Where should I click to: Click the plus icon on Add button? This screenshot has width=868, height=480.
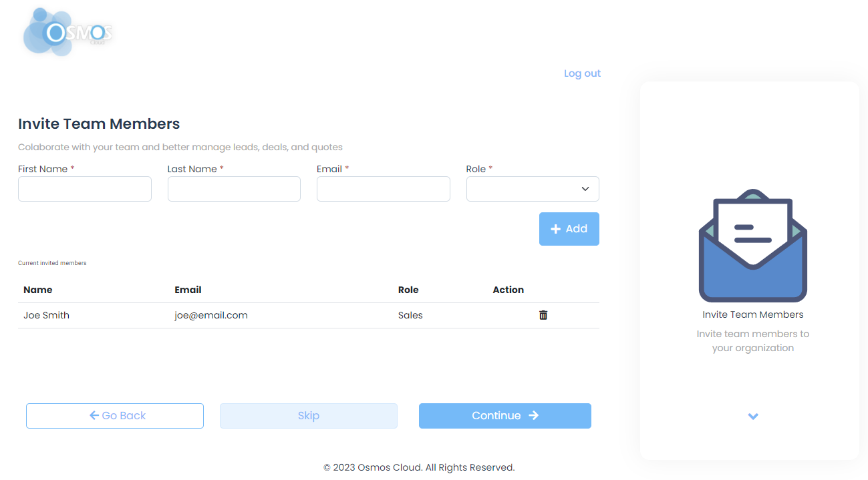(555, 229)
